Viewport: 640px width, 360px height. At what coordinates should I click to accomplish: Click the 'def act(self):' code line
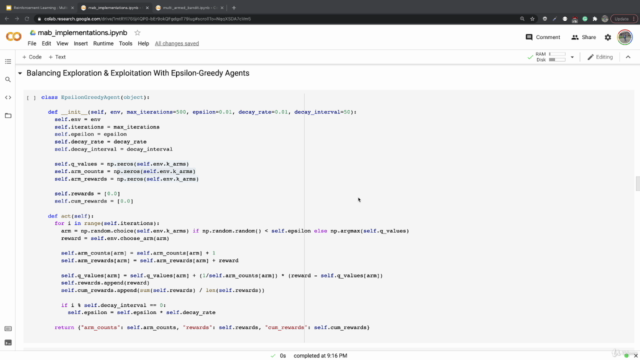click(x=71, y=216)
